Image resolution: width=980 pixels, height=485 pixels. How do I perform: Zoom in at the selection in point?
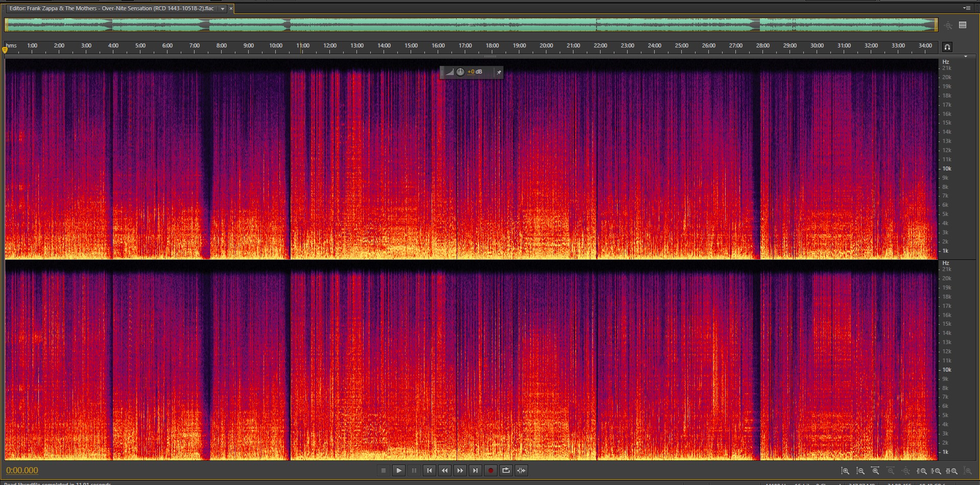pos(922,471)
